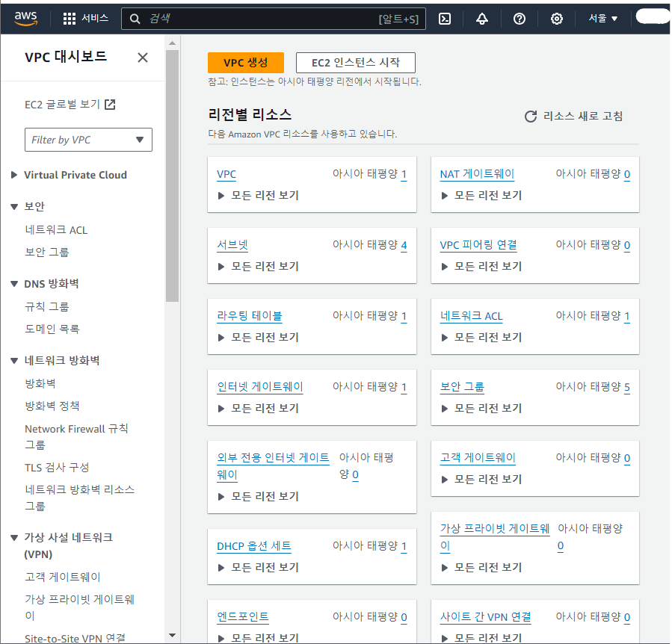Expand the Virtual Private Cloud section
672x644 pixels.
click(14, 175)
